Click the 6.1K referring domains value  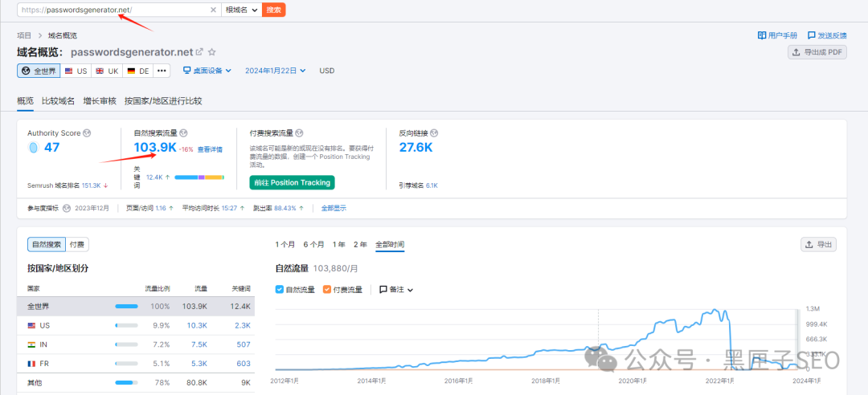pyautogui.click(x=432, y=185)
